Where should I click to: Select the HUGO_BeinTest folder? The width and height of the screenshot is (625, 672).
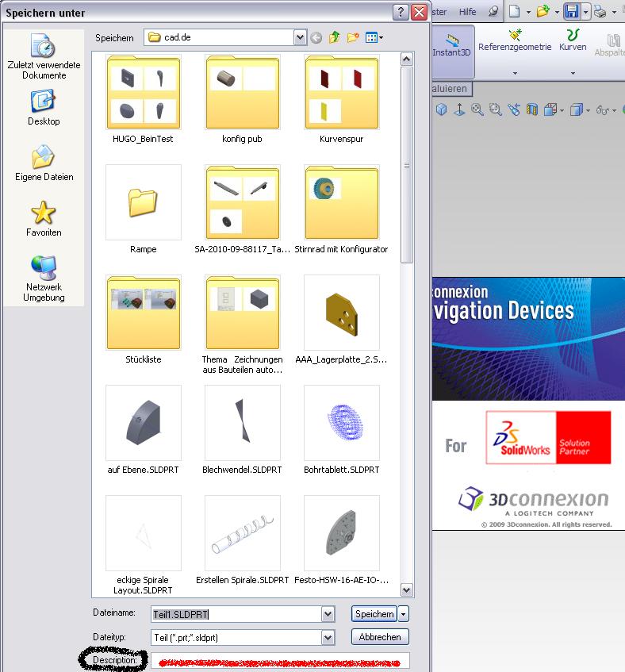click(143, 99)
